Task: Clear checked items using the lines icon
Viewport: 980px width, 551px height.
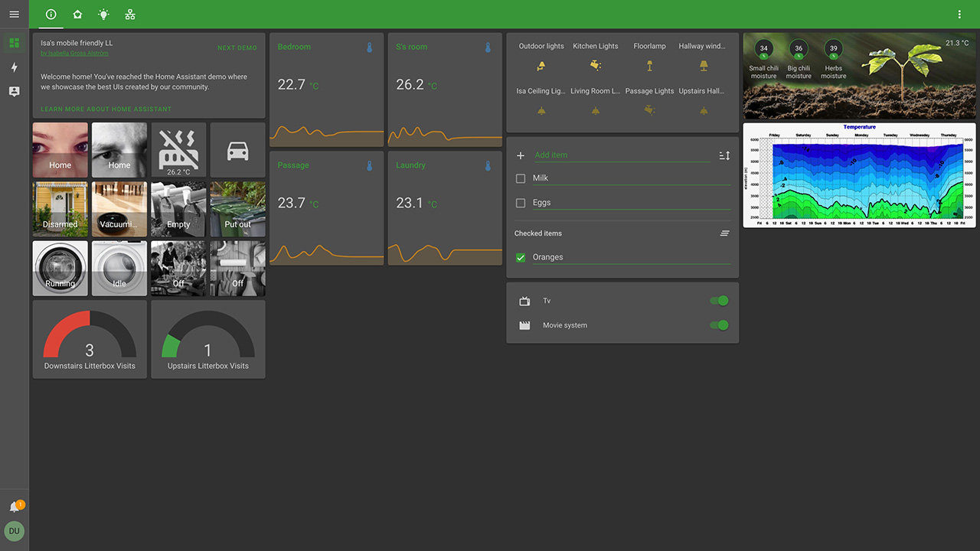Action: 724,233
